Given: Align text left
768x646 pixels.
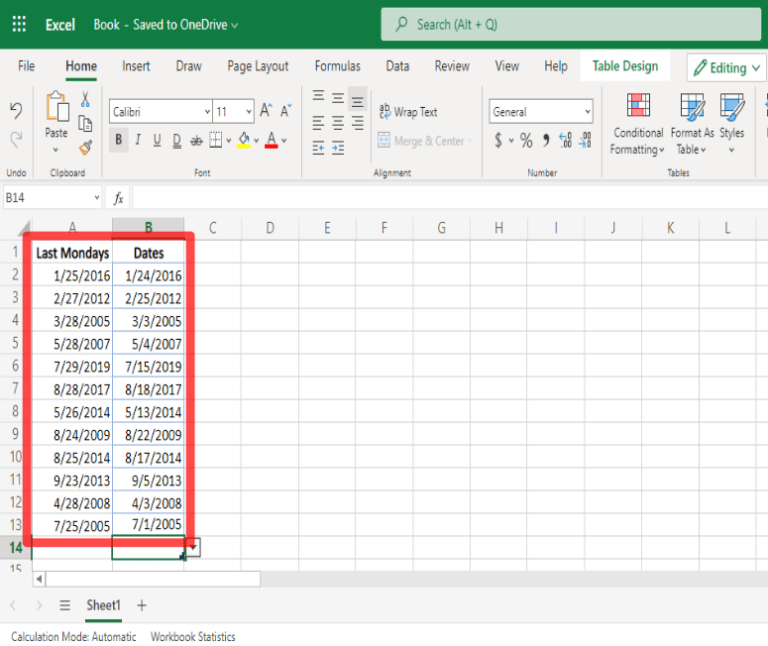Looking at the screenshot, I should pyautogui.click(x=318, y=123).
